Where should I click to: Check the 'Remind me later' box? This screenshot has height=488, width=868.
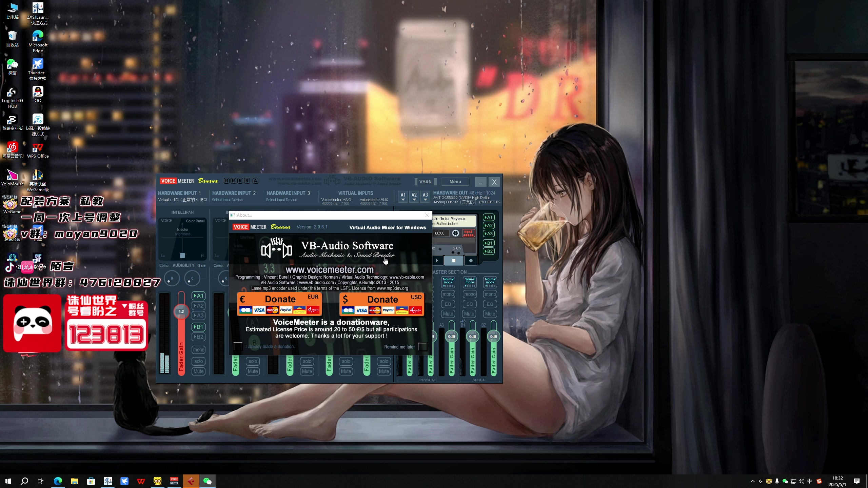(422, 346)
